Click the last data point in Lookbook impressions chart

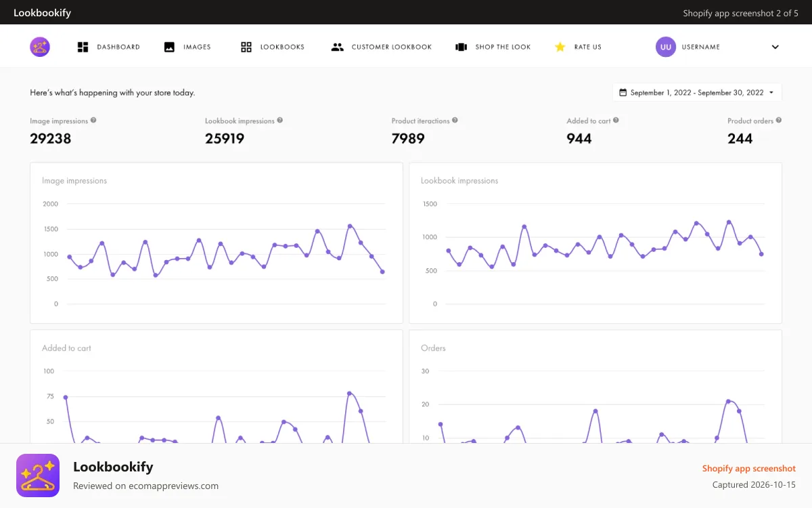click(x=761, y=254)
